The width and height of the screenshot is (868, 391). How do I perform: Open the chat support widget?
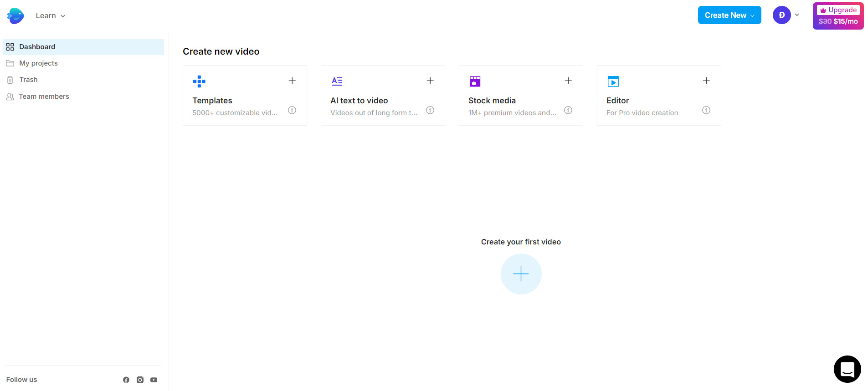[847, 369]
